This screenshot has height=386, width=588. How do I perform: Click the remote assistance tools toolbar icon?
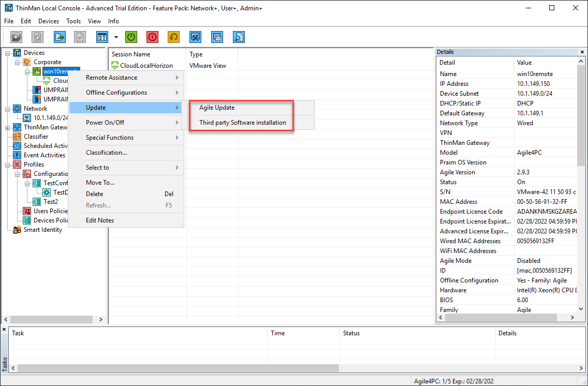coord(195,37)
